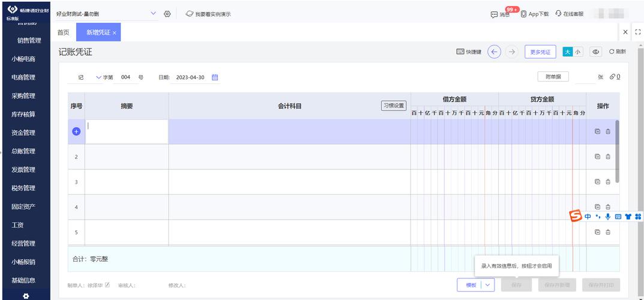Switch to the 首页 tab
The width and height of the screenshot is (644, 300).
pyautogui.click(x=63, y=32)
